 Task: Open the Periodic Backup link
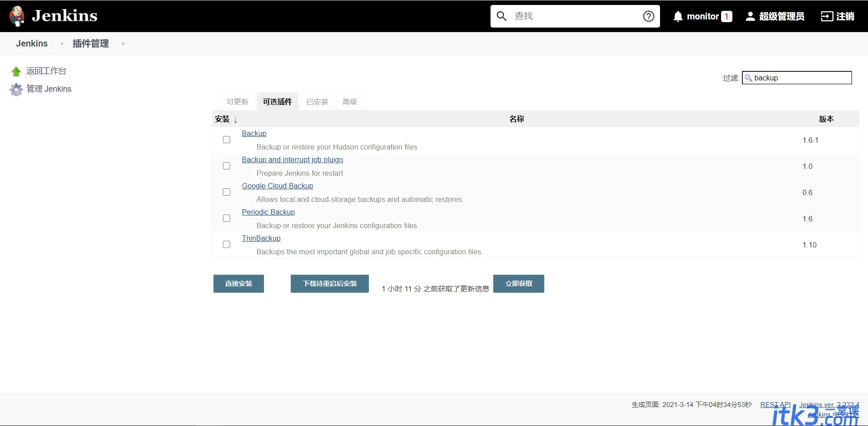tap(268, 212)
